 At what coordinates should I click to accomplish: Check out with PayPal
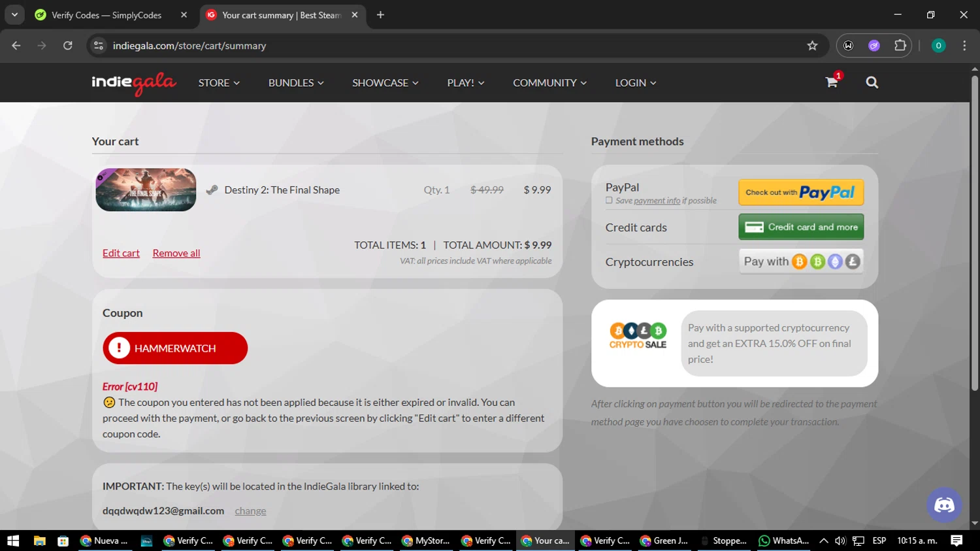click(801, 192)
